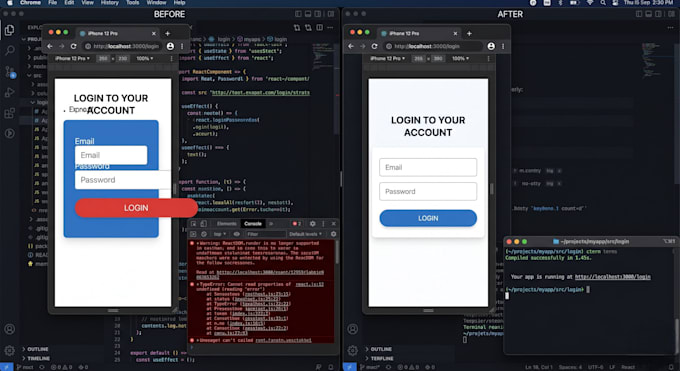680x371 pixels.
Task: Open the Default levels dropdown in the console
Action: coord(306,234)
